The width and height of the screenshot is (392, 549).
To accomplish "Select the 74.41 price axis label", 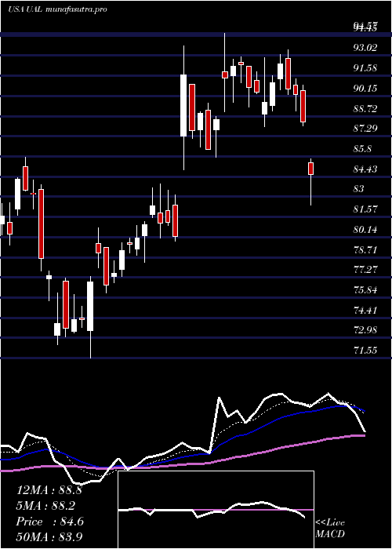I will click(365, 310).
